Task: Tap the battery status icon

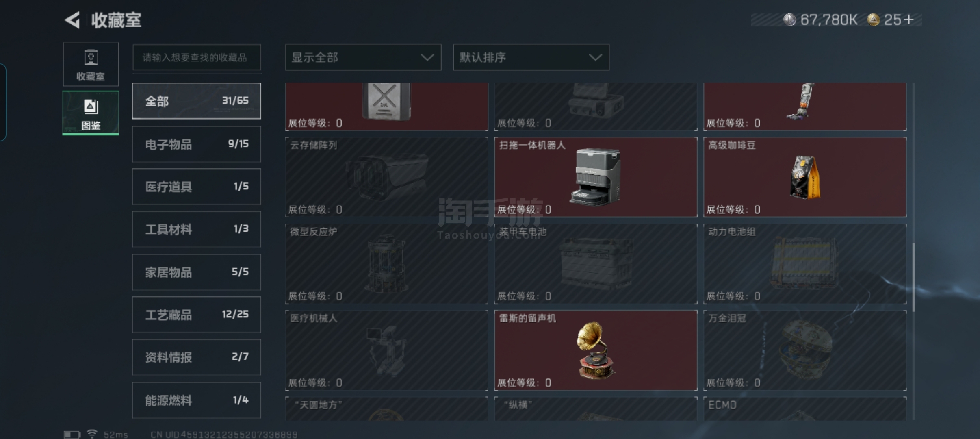Action: (x=72, y=435)
